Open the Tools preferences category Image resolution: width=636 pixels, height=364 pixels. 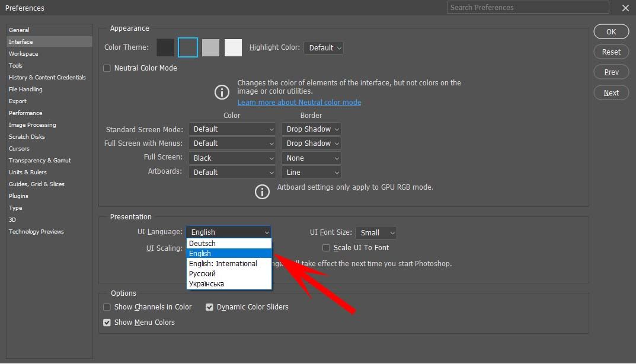point(49,65)
